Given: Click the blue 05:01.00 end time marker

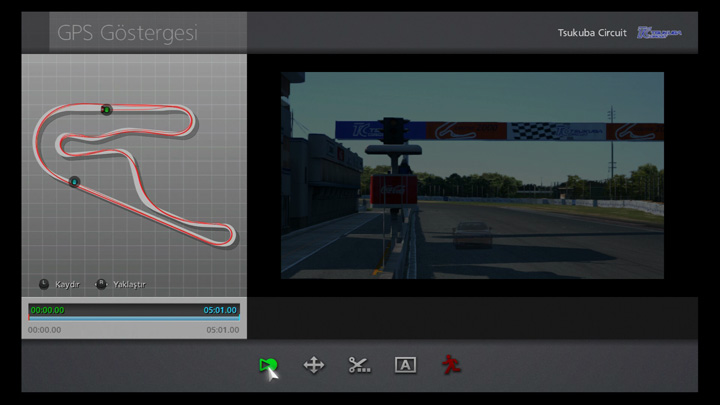Looking at the screenshot, I should (220, 310).
